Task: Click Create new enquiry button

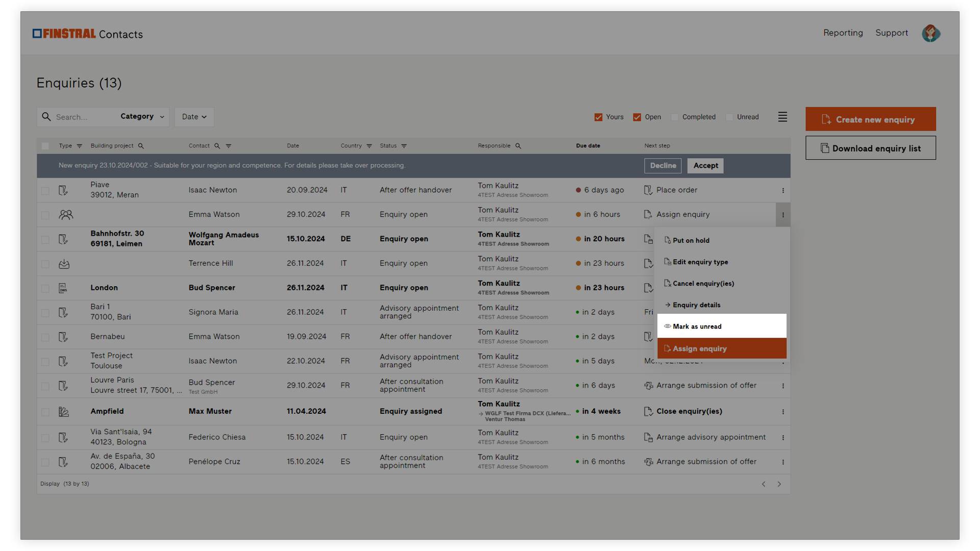Action: click(870, 119)
